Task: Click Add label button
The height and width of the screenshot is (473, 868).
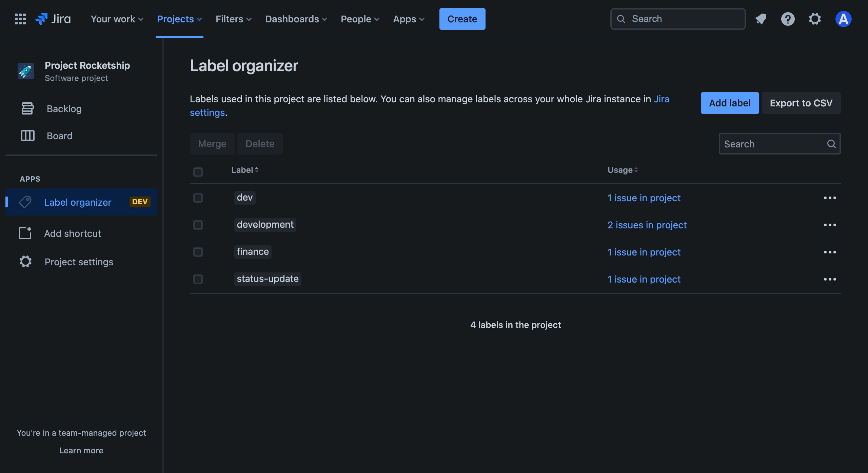Action: coord(730,103)
